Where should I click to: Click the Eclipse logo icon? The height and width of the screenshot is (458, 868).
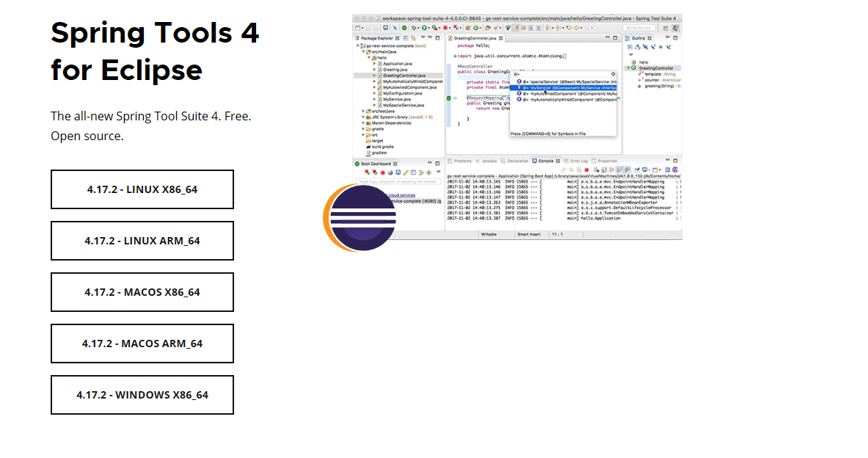pos(360,218)
